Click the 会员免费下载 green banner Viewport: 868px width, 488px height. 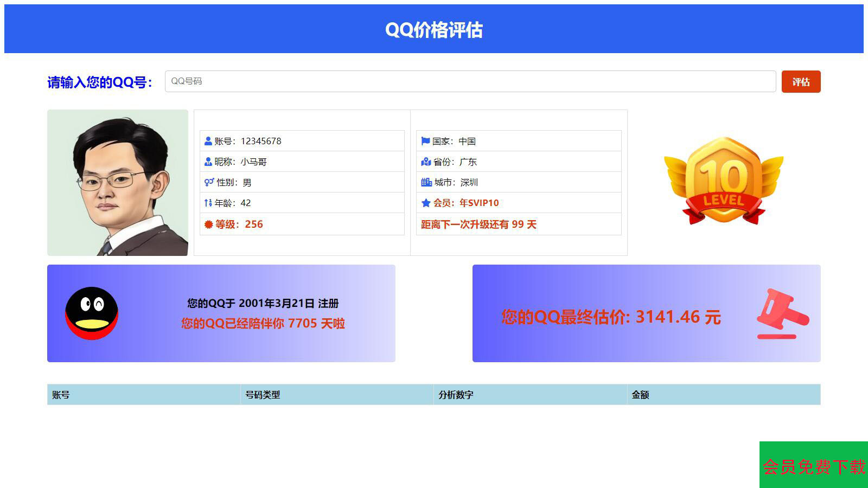pos(814,465)
